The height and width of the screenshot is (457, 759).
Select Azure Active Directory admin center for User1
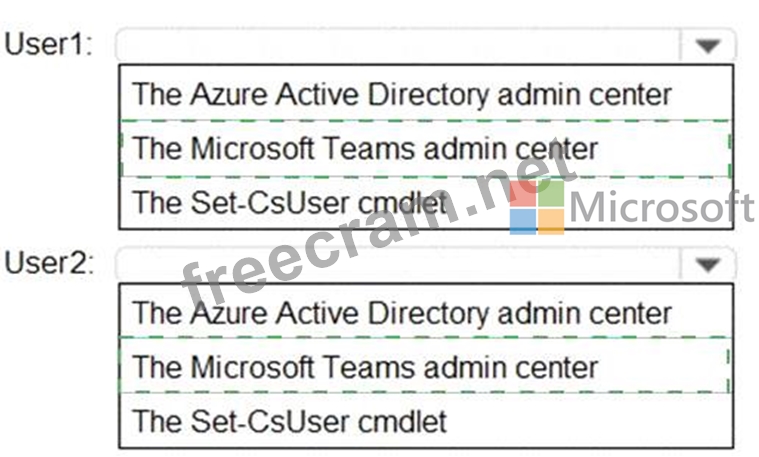(402, 95)
